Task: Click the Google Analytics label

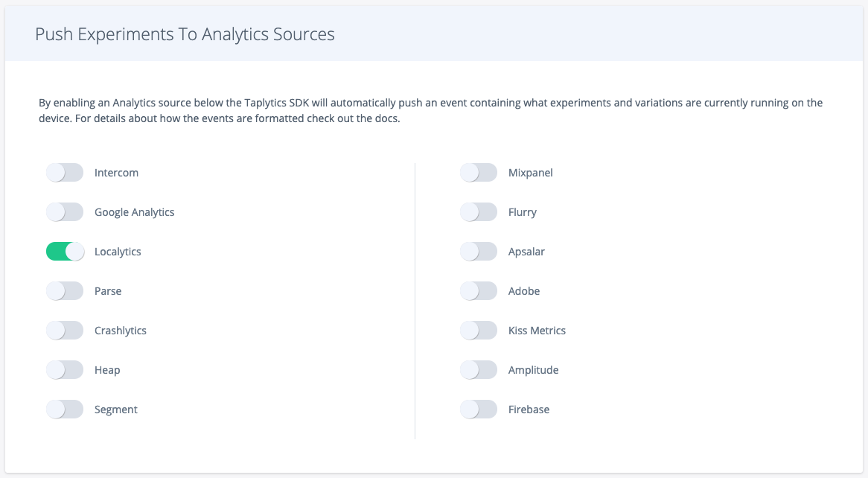Action: (134, 212)
